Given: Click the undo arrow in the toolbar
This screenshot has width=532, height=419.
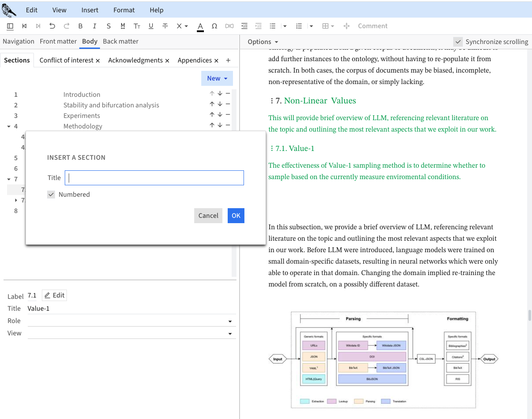Looking at the screenshot, I should (x=52, y=26).
